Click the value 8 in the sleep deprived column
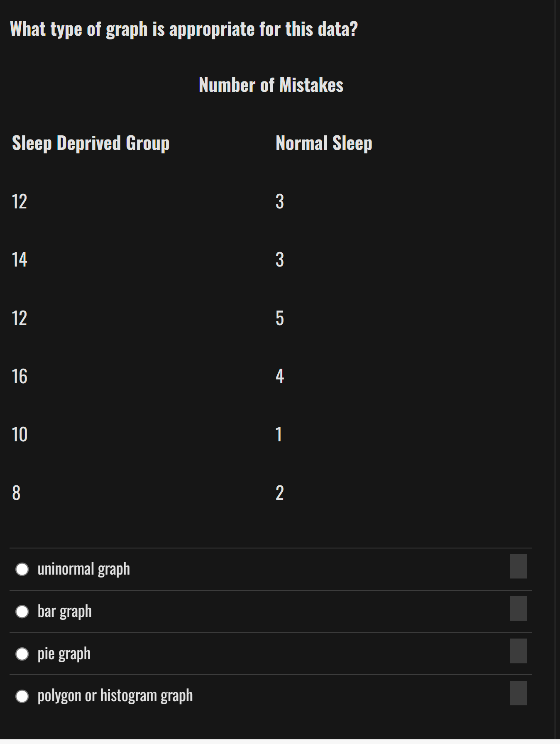This screenshot has height=744, width=560. point(16,493)
